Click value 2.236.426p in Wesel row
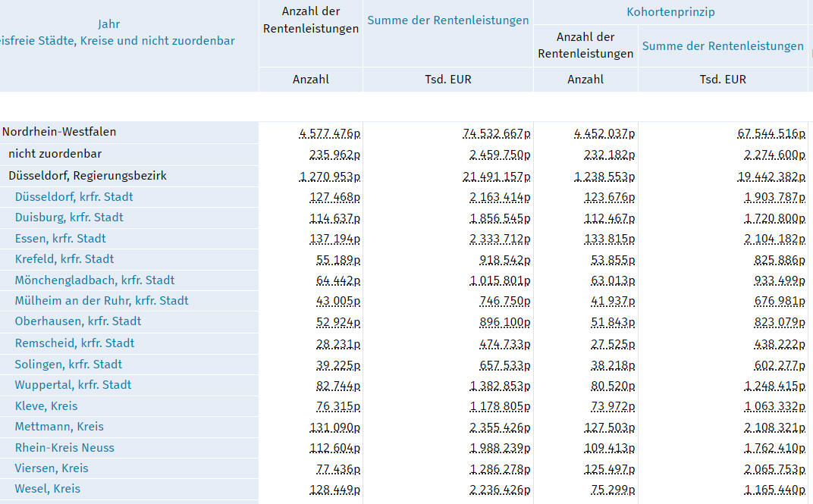Image resolution: width=813 pixels, height=504 pixels. (x=500, y=490)
